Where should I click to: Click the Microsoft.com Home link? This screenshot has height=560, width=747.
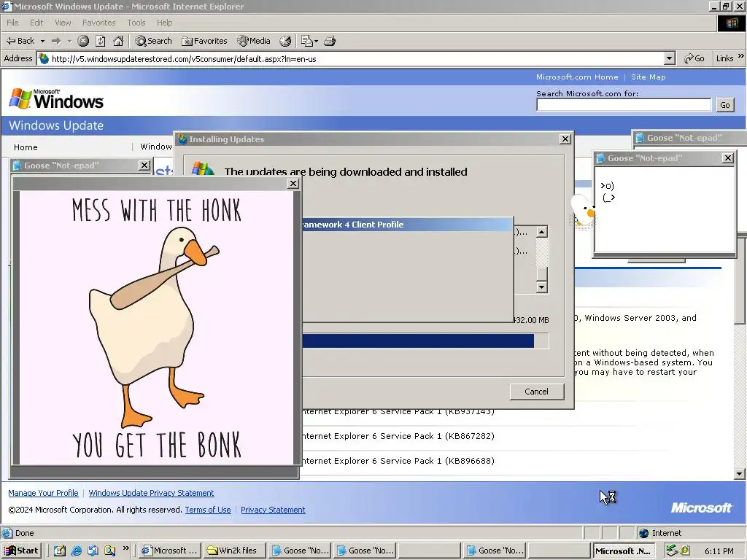577,77
